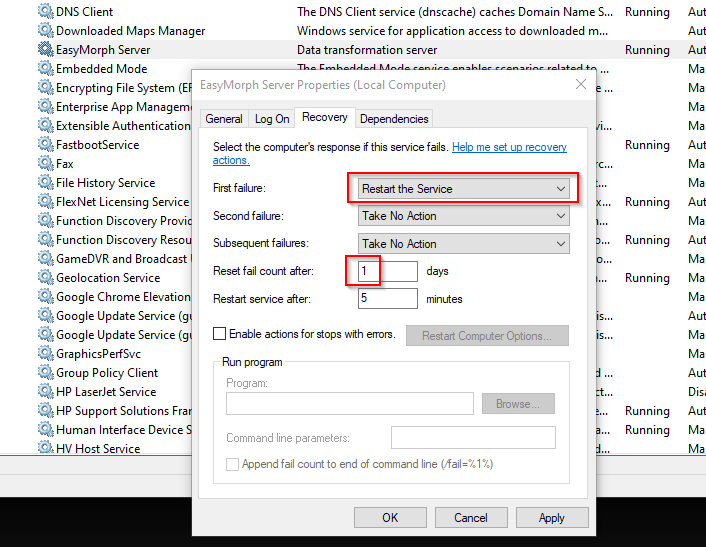Image resolution: width=706 pixels, height=547 pixels.
Task: Click the gear icon beside DNS Client
Action: tap(46, 12)
